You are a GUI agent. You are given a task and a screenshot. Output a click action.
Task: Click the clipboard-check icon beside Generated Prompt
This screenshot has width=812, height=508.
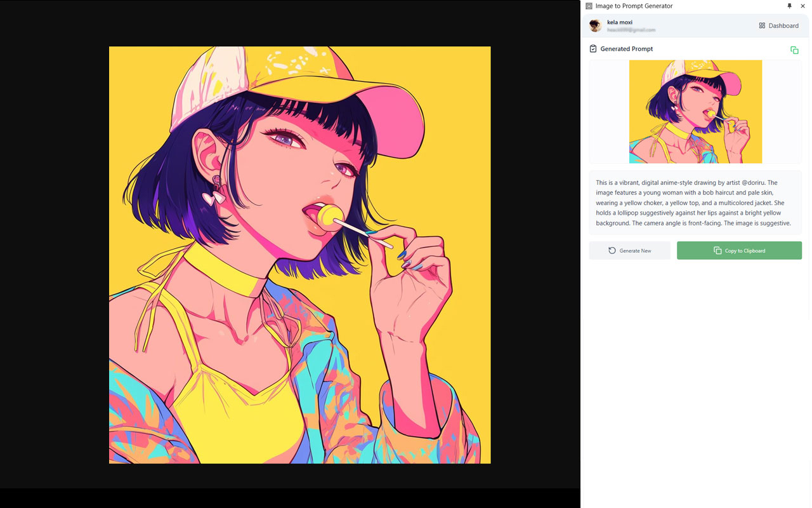(x=593, y=49)
